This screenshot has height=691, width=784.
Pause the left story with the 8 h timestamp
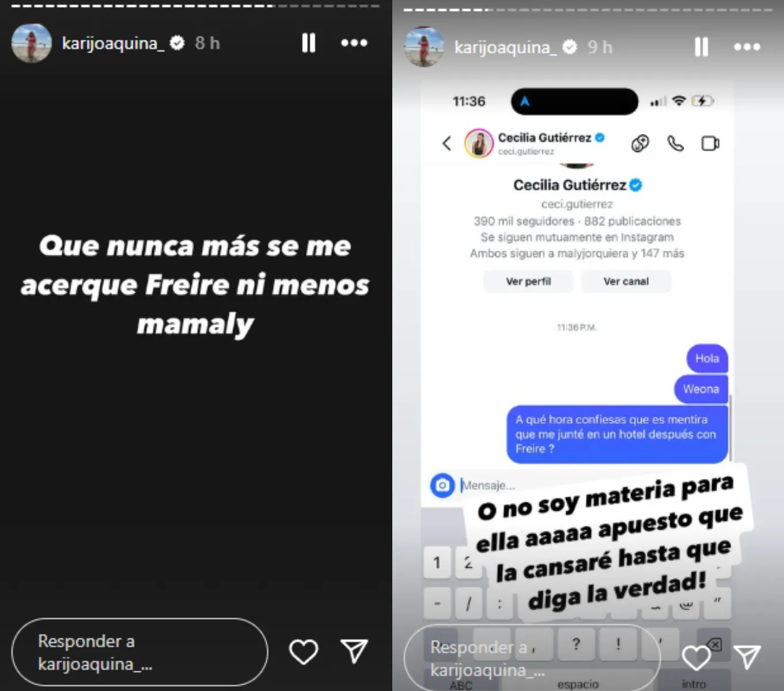tap(309, 43)
